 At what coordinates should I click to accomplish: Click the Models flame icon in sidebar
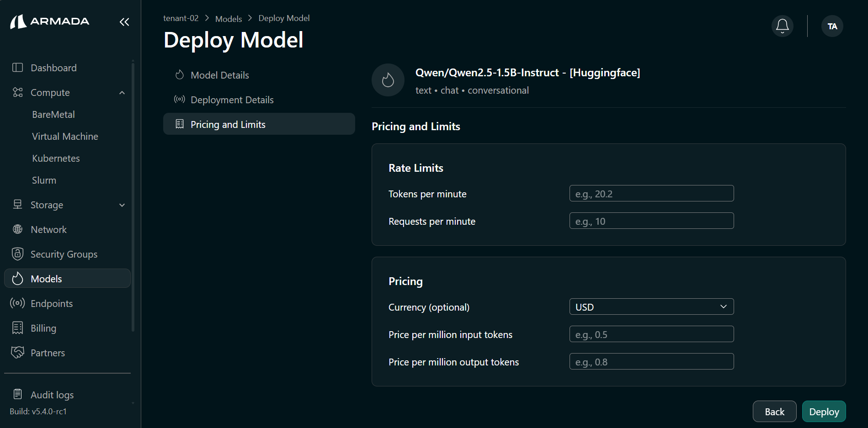[17, 279]
